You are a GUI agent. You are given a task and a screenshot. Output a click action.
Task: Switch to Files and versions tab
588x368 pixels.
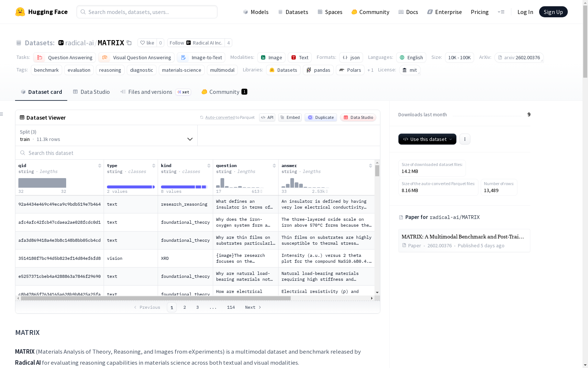pos(155,92)
